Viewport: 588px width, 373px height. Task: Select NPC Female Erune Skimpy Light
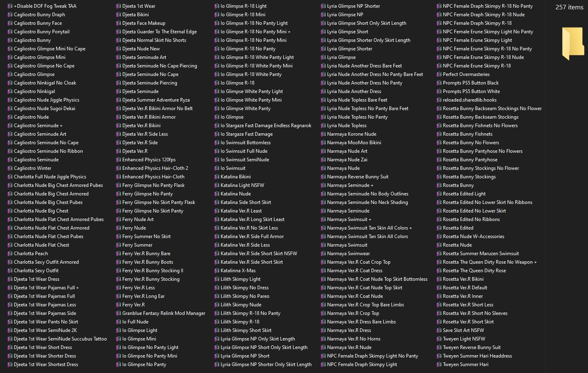(477, 40)
